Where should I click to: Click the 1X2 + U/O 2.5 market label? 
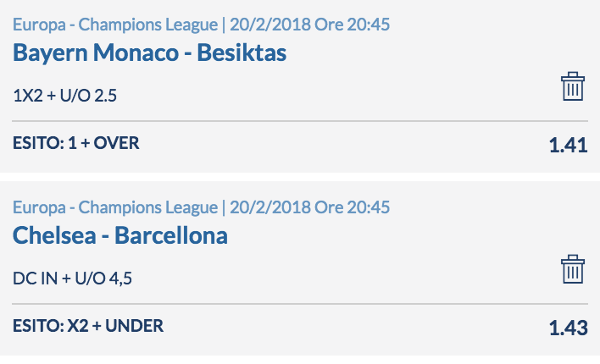(64, 96)
